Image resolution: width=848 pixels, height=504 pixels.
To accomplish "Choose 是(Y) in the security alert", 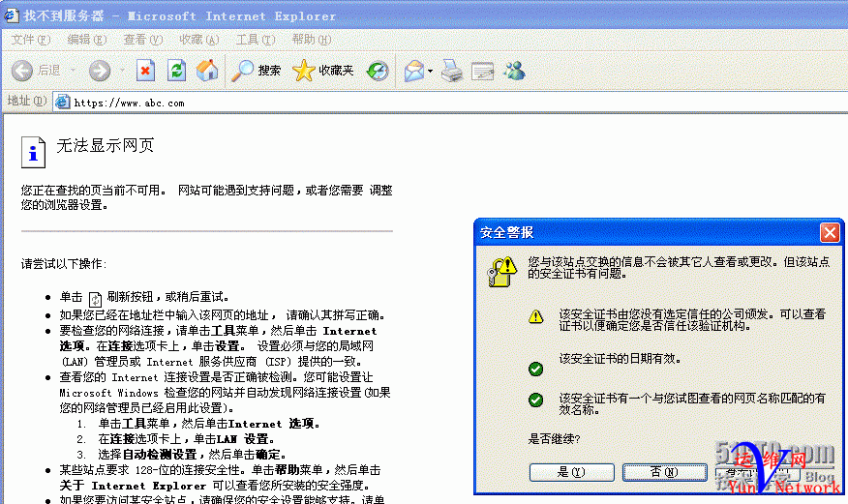I will (572, 472).
